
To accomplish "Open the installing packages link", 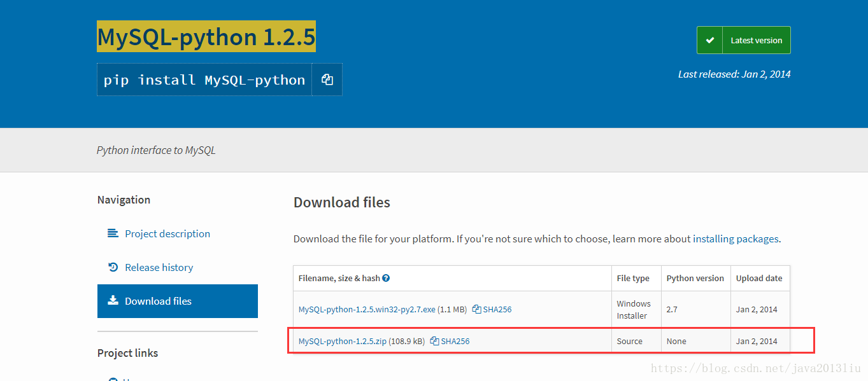I will 736,239.
